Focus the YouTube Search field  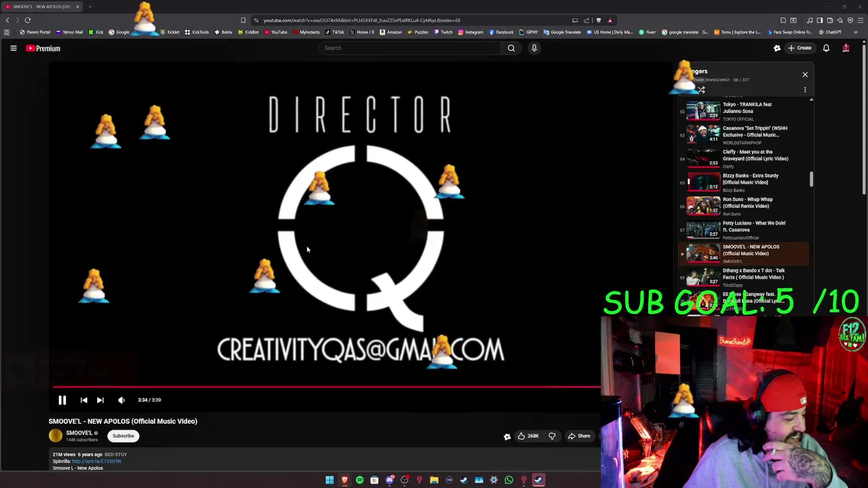410,48
